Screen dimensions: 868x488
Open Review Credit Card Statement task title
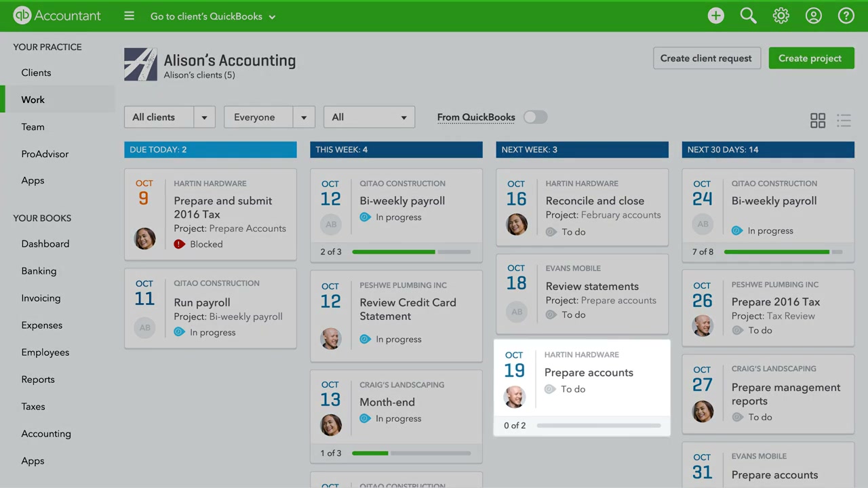[x=408, y=309]
